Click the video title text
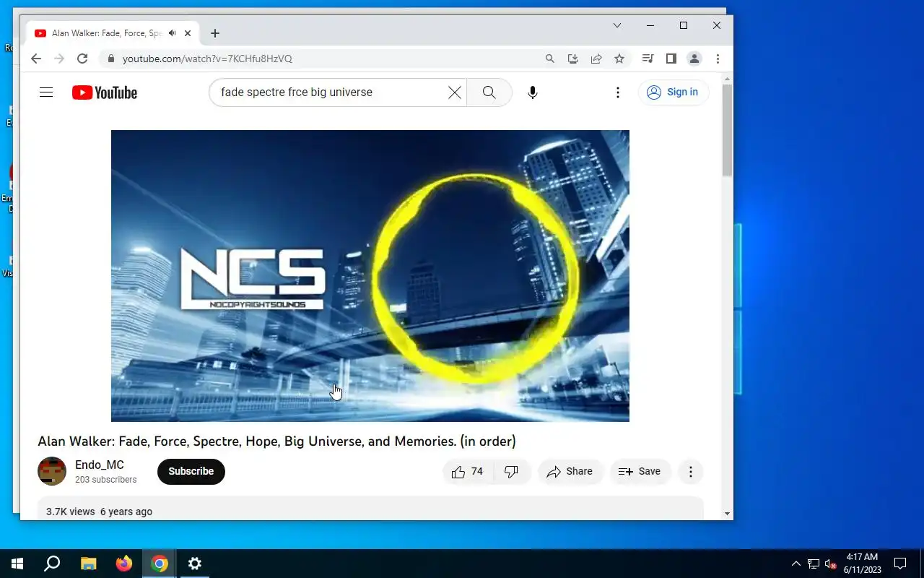Screen dimensions: 924x578 276,441
